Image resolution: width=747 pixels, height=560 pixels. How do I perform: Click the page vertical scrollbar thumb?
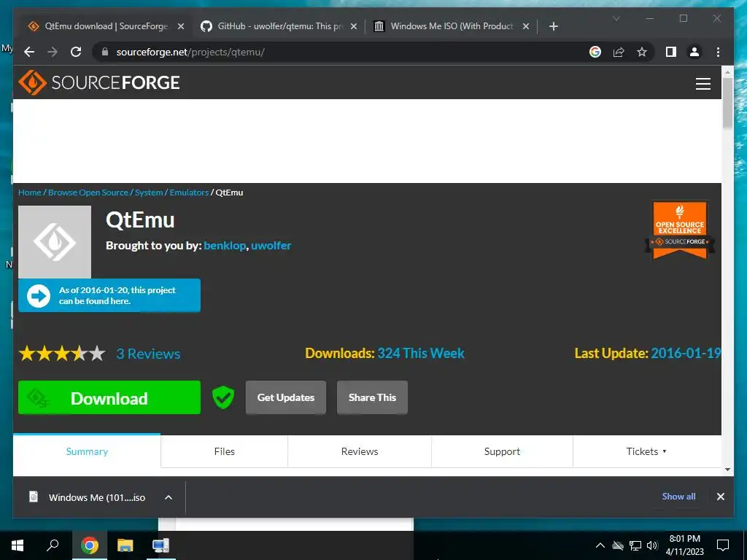727,103
